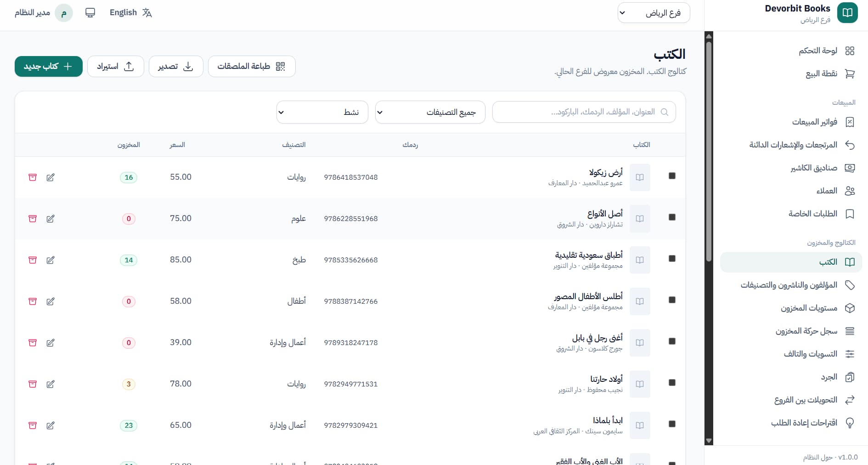
Task: Click the archive icon for ابدأ بلماذا
Action: tap(33, 425)
